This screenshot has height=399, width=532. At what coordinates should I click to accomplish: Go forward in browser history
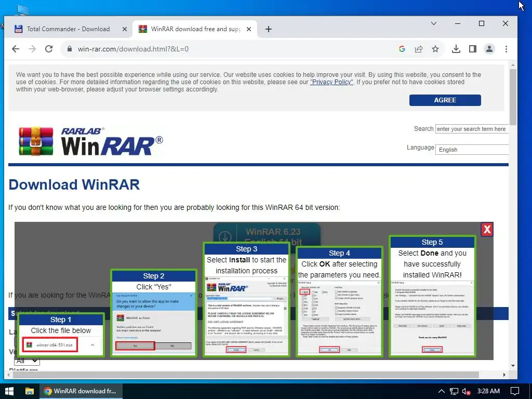[32, 49]
